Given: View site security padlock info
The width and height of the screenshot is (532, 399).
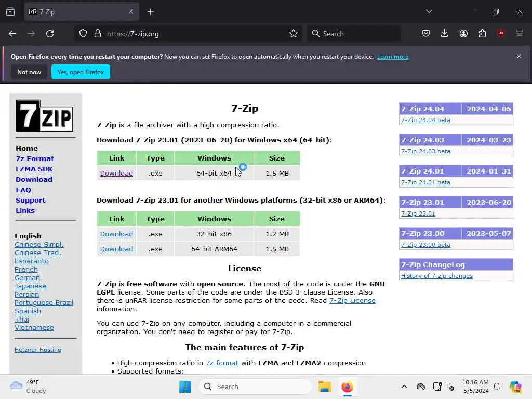Looking at the screenshot, I should click(98, 34).
